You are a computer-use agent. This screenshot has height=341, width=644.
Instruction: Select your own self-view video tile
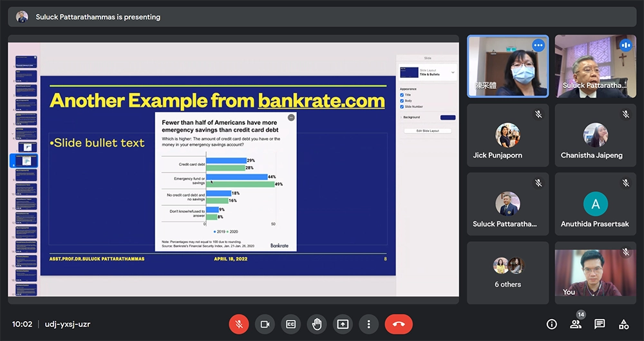(595, 272)
